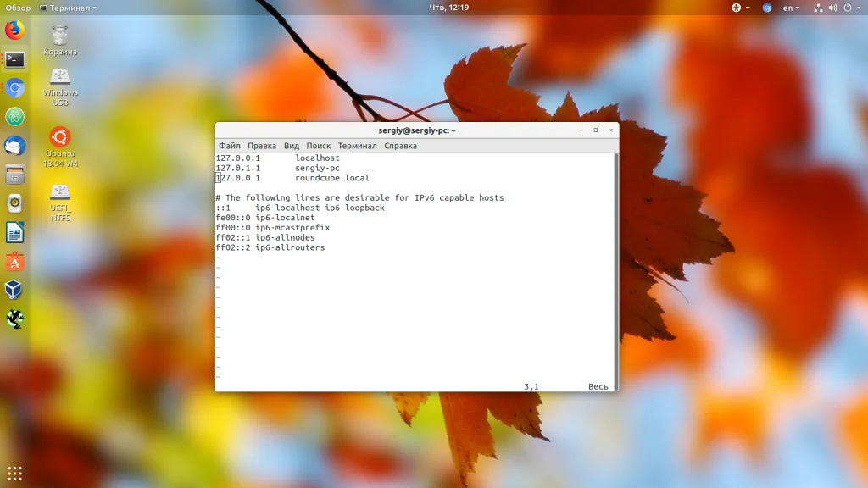868x488 pixels.
Task: Select the Windows USB desktop drive
Action: (x=60, y=87)
